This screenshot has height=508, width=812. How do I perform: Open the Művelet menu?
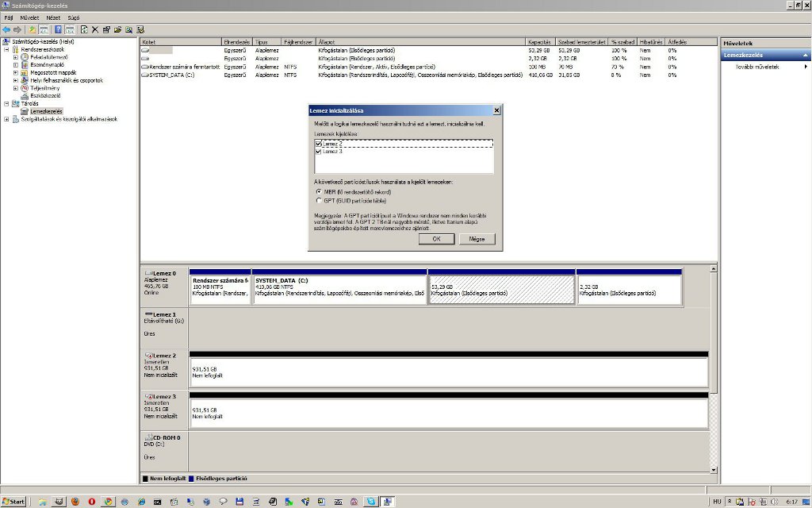coord(29,17)
